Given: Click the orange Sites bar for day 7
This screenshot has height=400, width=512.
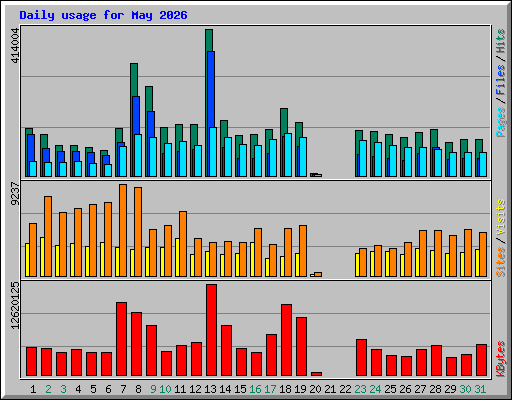Looking at the screenshot, I should [x=123, y=230].
